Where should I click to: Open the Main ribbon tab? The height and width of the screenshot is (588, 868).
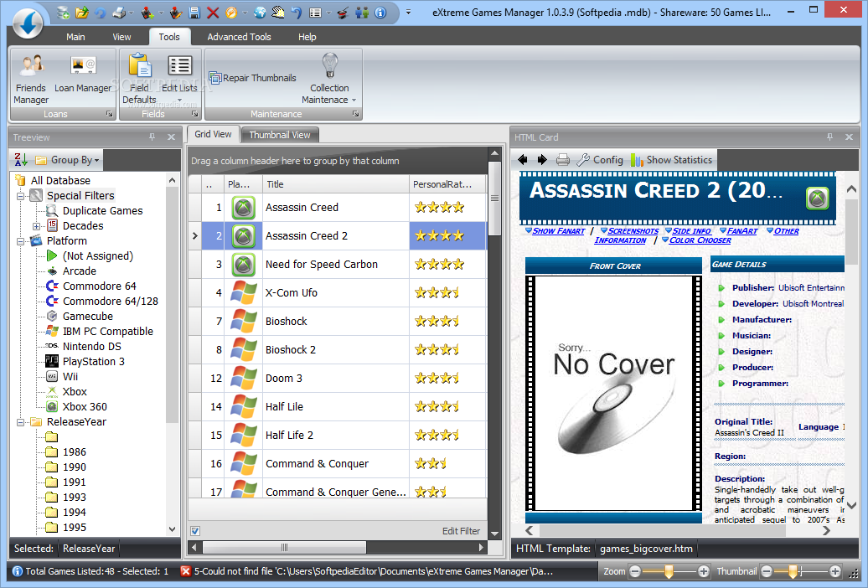pos(76,37)
